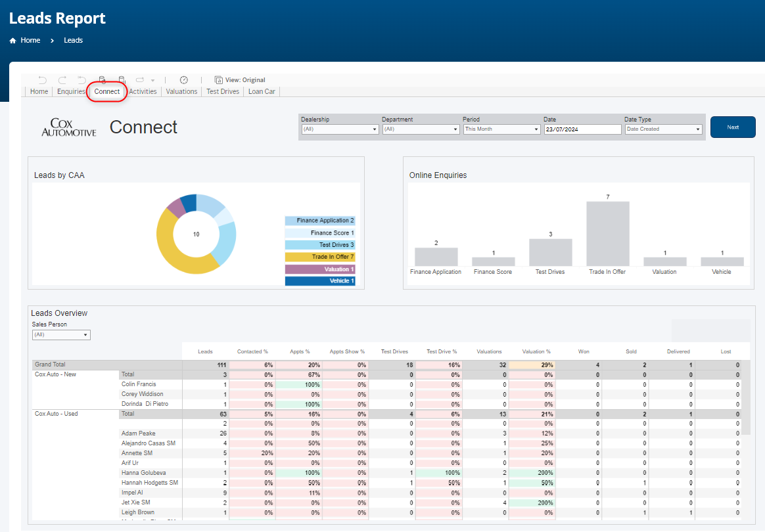
Task: Open the replay speed dropdown arrow
Action: tap(152, 81)
